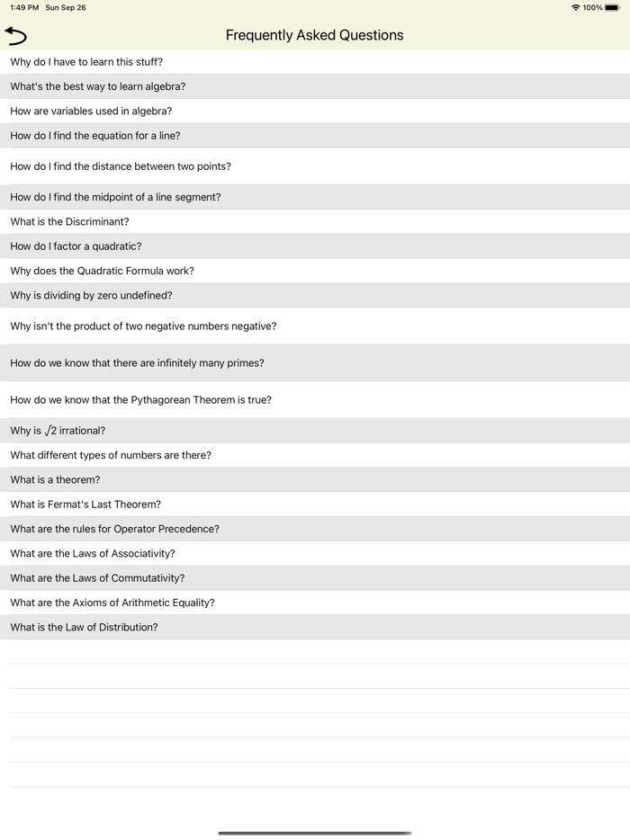Tap the back arrow icon

(x=16, y=35)
